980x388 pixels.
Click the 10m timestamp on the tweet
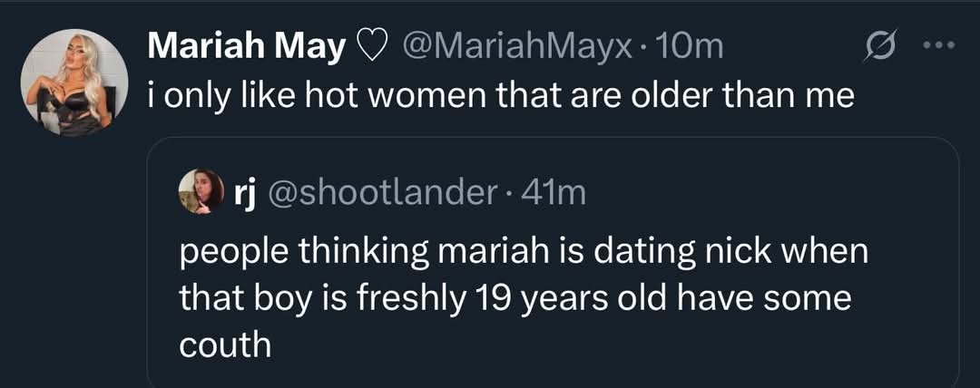tap(692, 46)
